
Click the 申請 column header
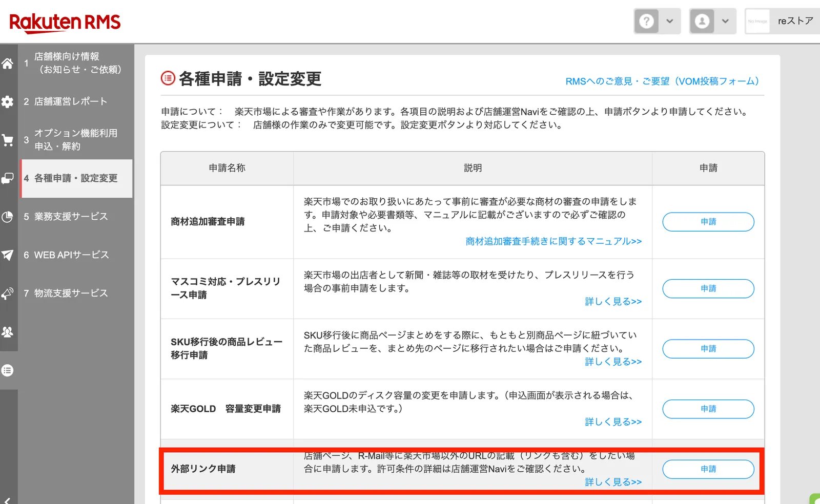[708, 168]
